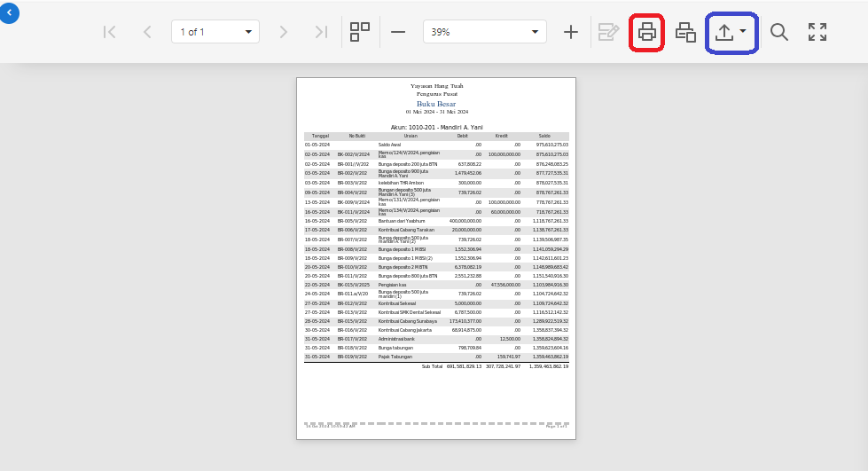Screen dimensions: 868x471
Task: Open the page number dropdown arrow
Action: [249, 32]
